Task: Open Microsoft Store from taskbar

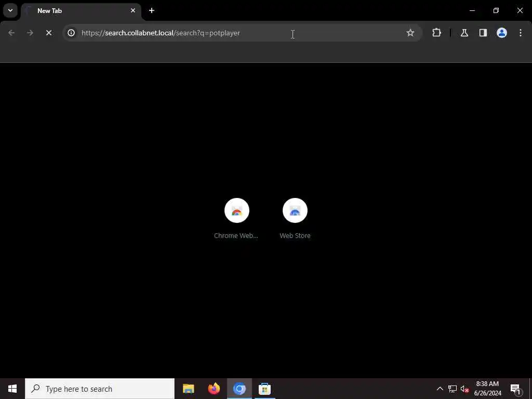Action: point(264,389)
